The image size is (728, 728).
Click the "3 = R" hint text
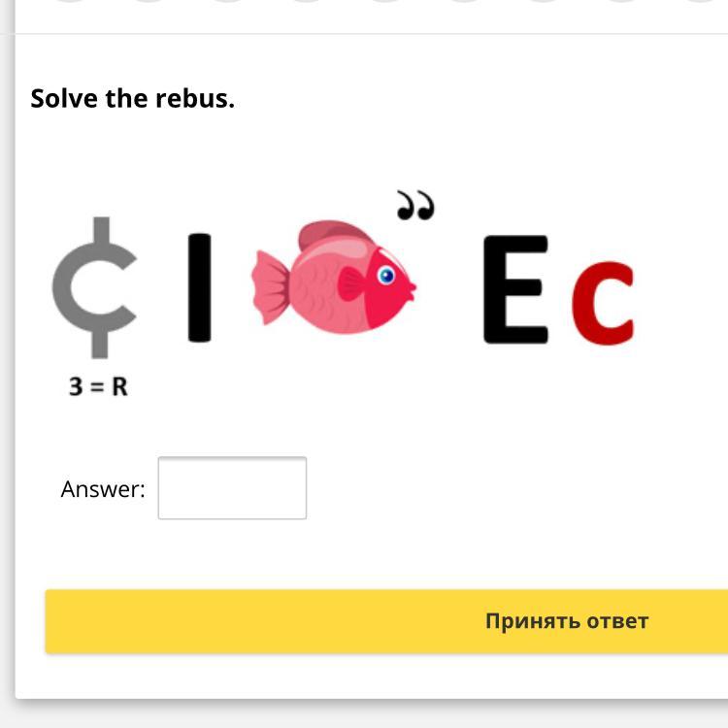click(98, 386)
